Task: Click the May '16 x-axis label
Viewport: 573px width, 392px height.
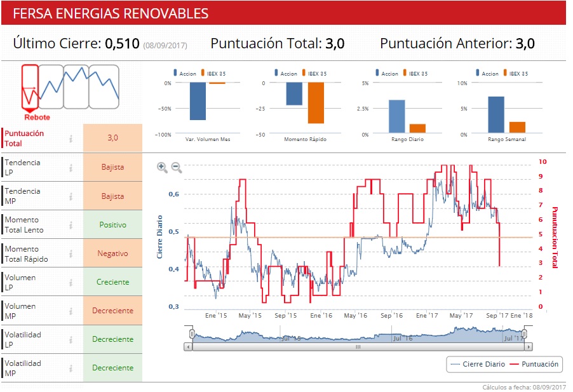Action: pyautogui.click(x=356, y=315)
